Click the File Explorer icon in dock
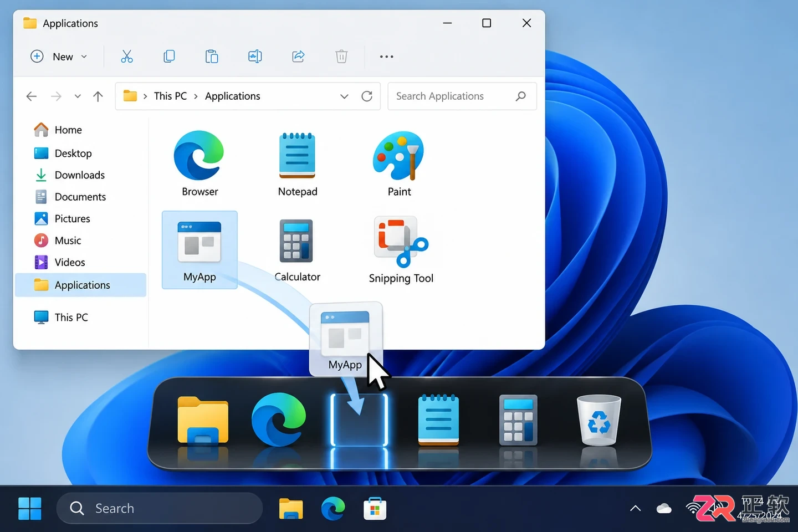The height and width of the screenshot is (532, 798). tap(203, 420)
